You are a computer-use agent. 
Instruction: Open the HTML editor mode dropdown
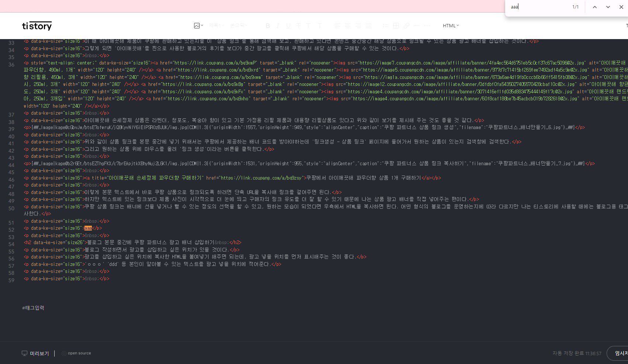(451, 25)
